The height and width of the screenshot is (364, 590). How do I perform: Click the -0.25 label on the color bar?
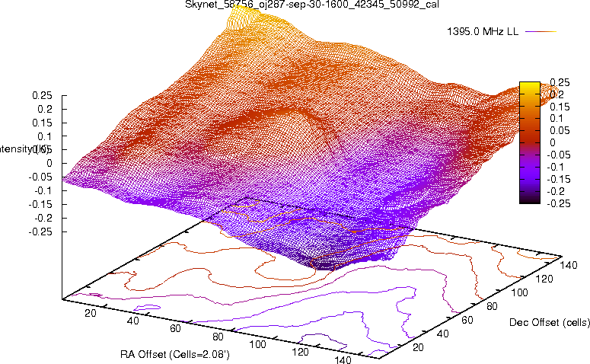click(558, 203)
